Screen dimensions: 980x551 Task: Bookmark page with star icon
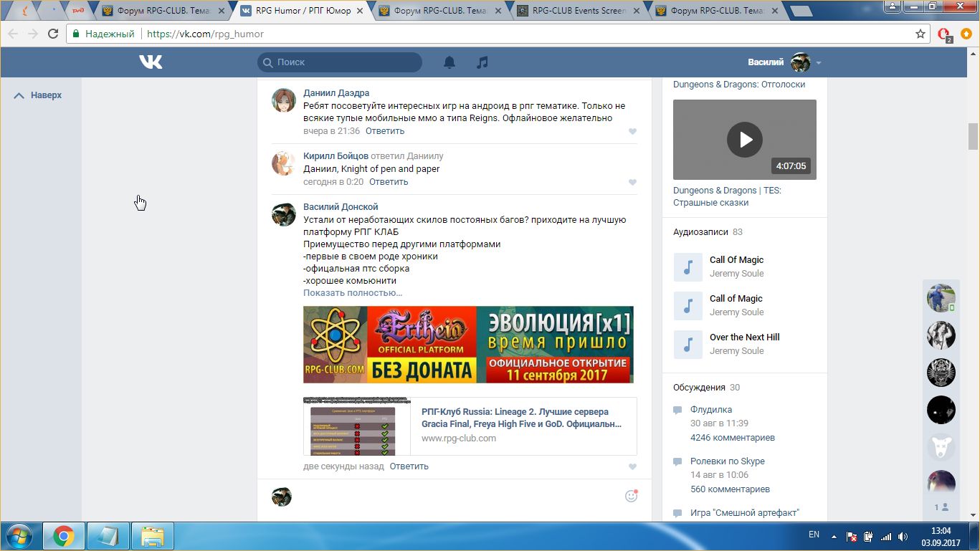pyautogui.click(x=920, y=34)
